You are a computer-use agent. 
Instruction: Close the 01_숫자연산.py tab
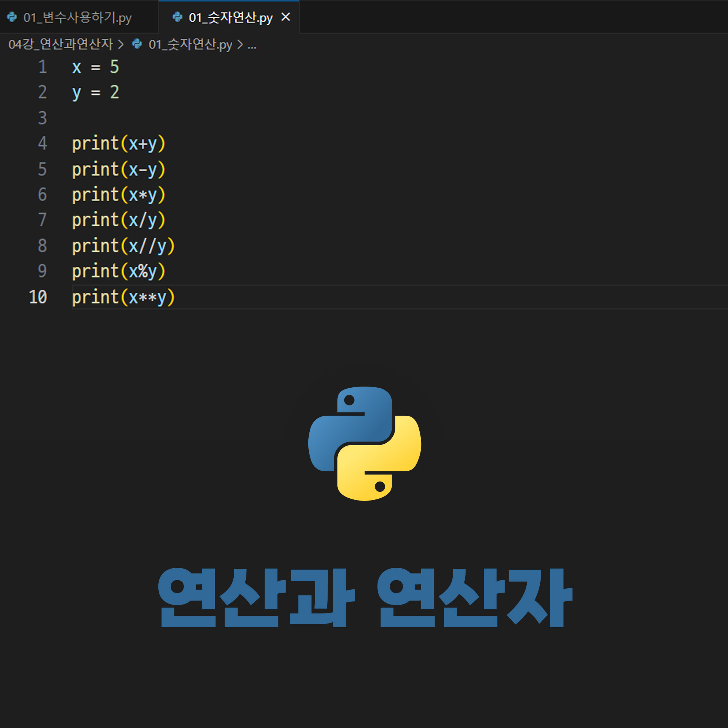[x=286, y=17]
